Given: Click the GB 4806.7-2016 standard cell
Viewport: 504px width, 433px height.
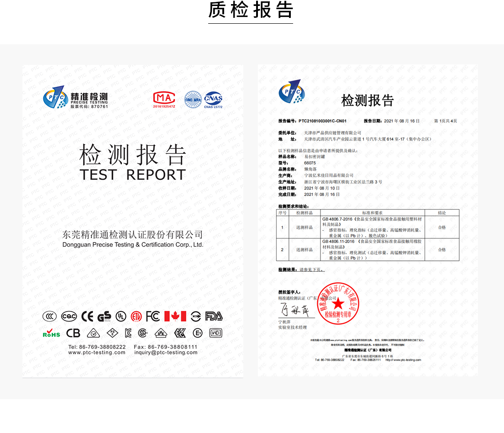Looking at the screenshot, I should (373, 227).
